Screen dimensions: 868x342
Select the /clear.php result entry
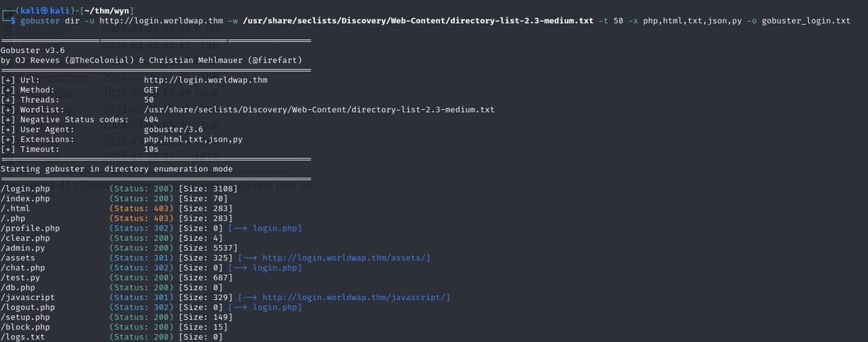coord(25,238)
